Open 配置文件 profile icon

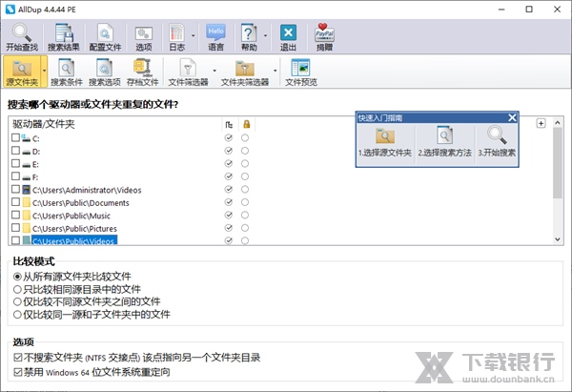tap(105, 37)
